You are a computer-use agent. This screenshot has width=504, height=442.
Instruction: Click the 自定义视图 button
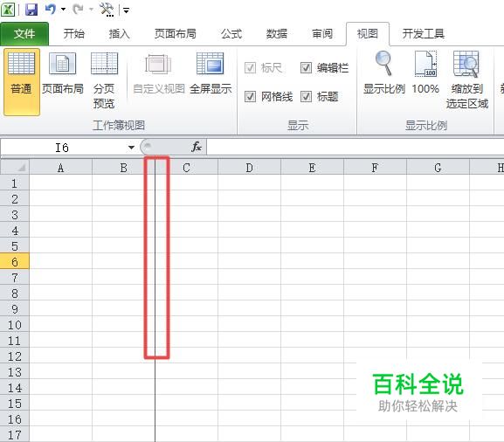159,73
